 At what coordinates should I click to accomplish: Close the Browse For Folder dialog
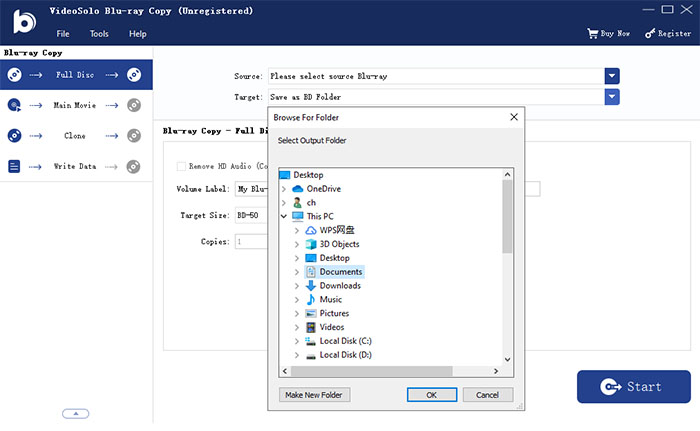point(514,117)
